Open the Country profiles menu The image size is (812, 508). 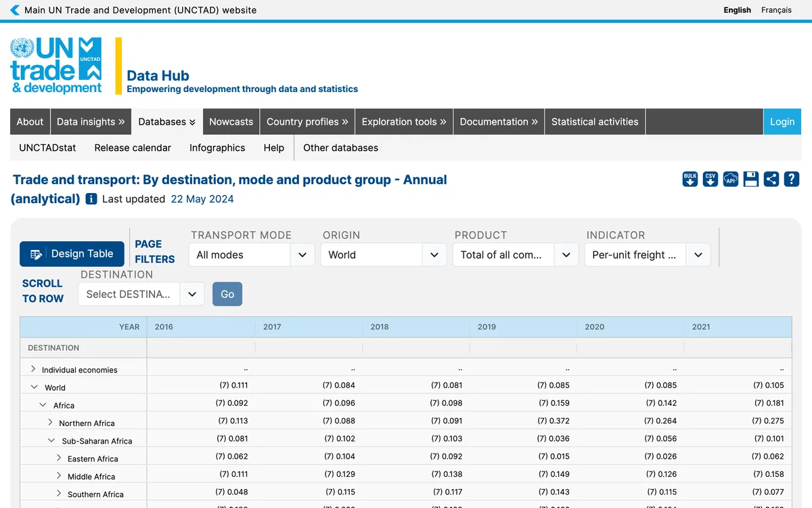307,122
